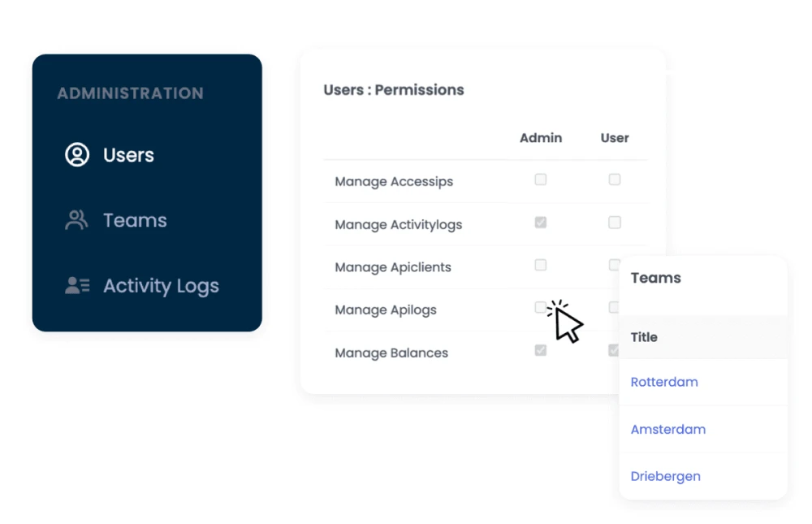812x524 pixels.
Task: Click the Admin column header
Action: tap(541, 138)
